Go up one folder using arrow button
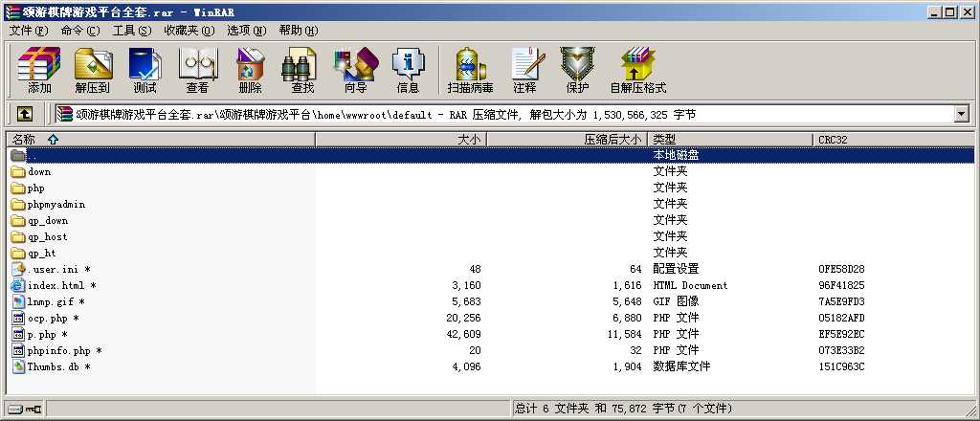The width and height of the screenshot is (980, 421). click(24, 114)
